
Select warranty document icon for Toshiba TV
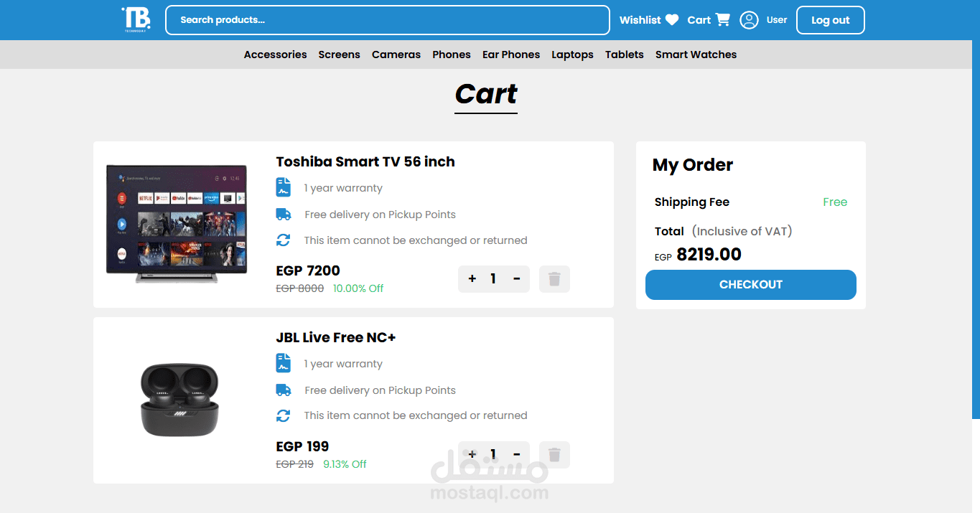point(284,187)
